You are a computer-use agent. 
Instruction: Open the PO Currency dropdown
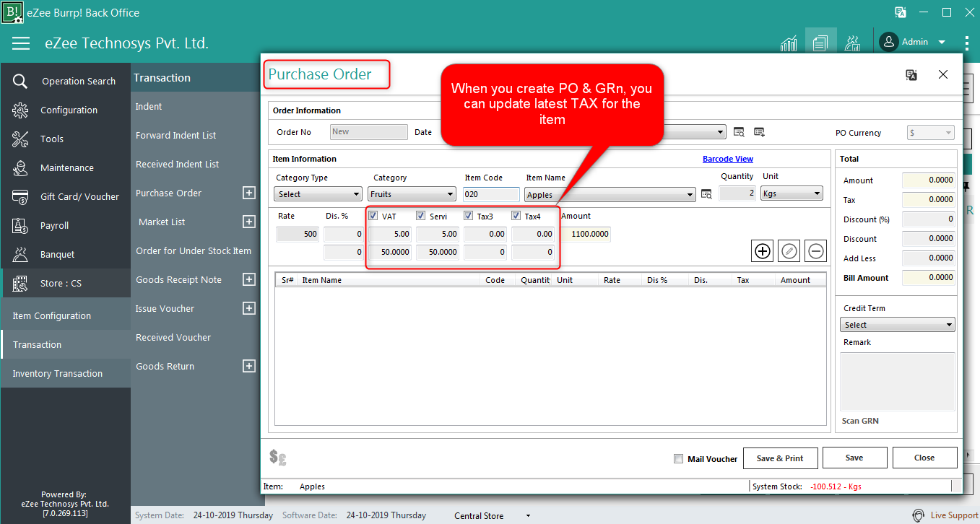point(931,133)
